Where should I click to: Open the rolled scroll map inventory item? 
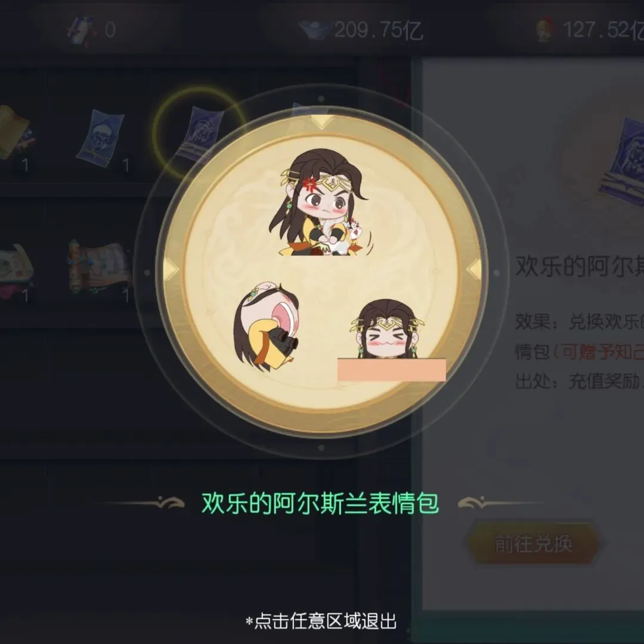100,267
